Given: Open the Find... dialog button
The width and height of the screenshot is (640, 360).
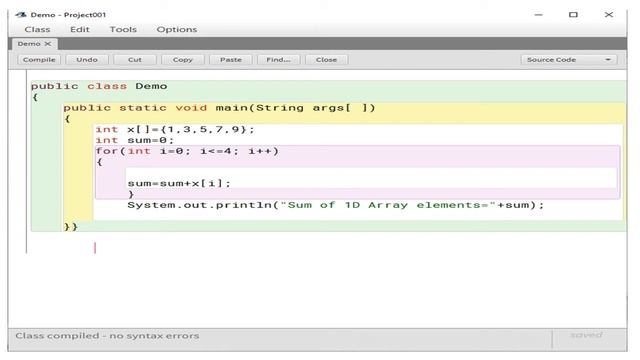Looking at the screenshot, I should [x=278, y=60].
